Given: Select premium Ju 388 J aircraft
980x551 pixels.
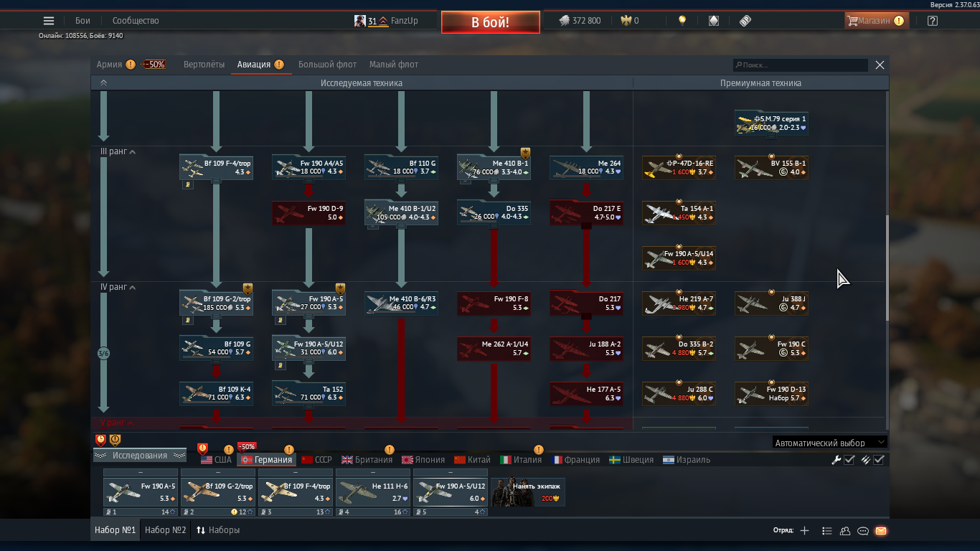Looking at the screenshot, I should point(771,303).
